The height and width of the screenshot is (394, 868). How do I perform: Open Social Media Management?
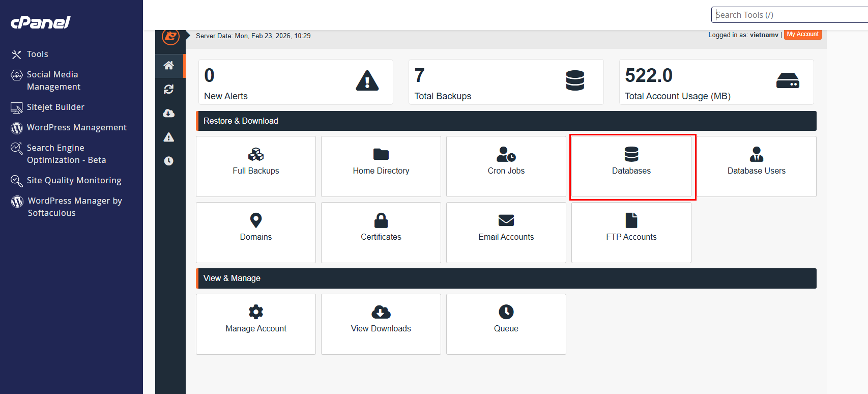pyautogui.click(x=52, y=80)
